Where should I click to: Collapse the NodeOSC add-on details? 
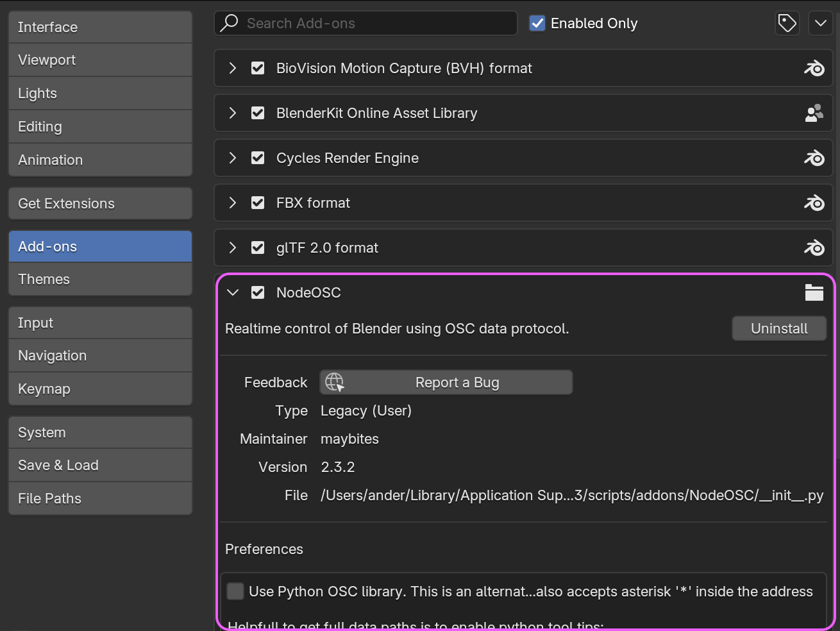click(233, 292)
